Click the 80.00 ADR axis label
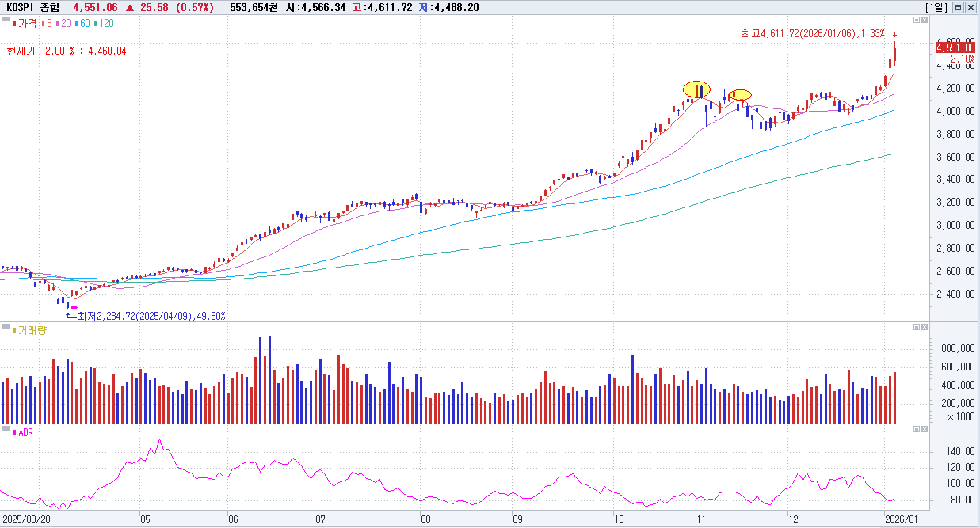 (x=963, y=500)
